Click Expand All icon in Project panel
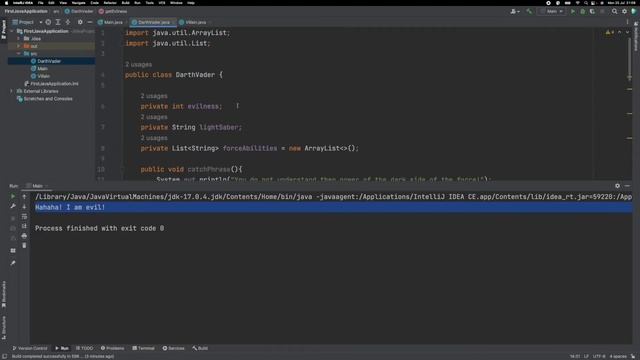The height and width of the screenshot is (360, 640). tap(58, 22)
